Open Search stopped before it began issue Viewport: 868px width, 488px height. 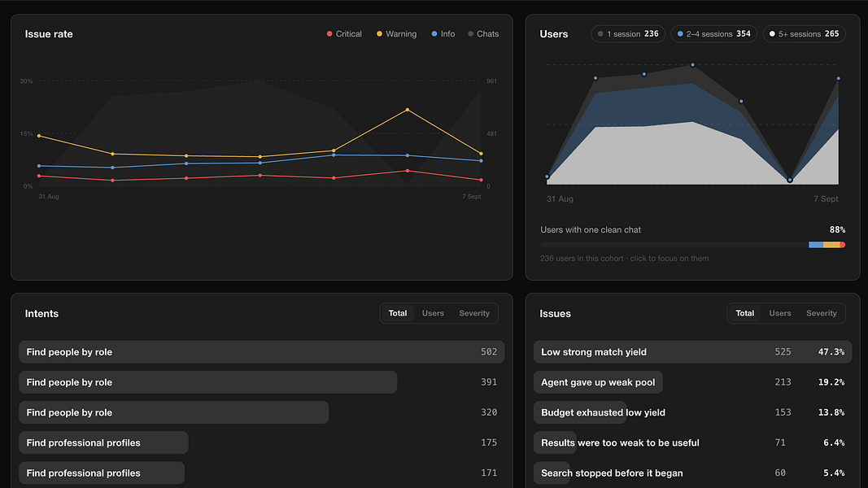click(x=692, y=473)
